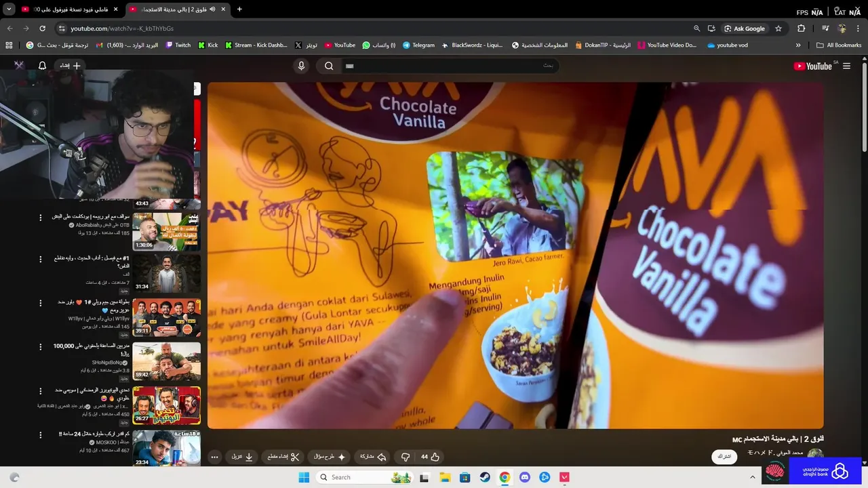This screenshot has width=868, height=488.
Task: Click the video Share button
Action: click(373, 457)
